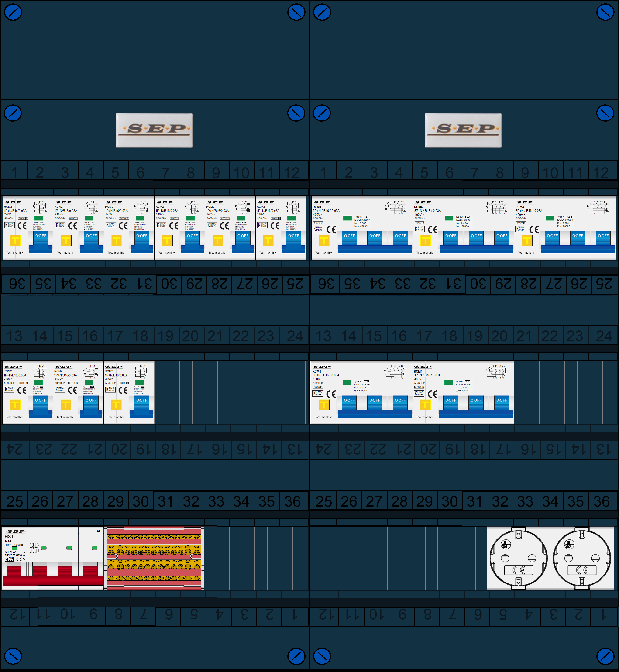
Task: Click blank top cover plate of right panel
Action: 464,50
